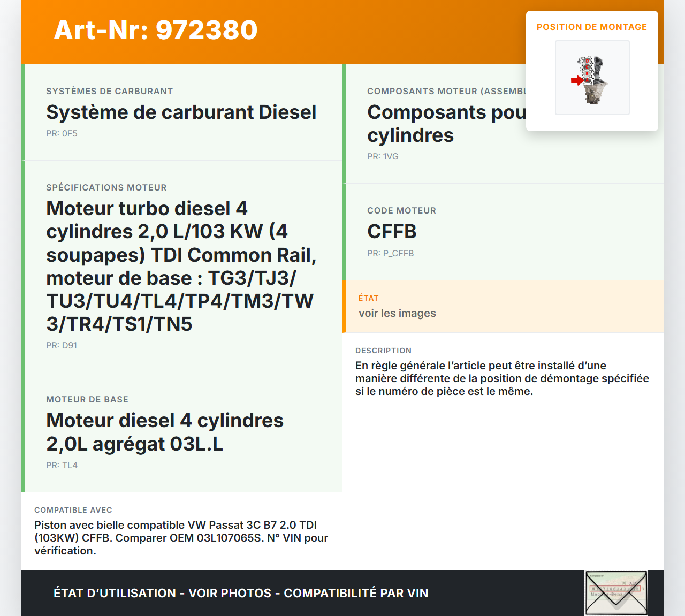Screen dimensions: 685x616
Task: Click the engine mounting position image
Action: 592,78
